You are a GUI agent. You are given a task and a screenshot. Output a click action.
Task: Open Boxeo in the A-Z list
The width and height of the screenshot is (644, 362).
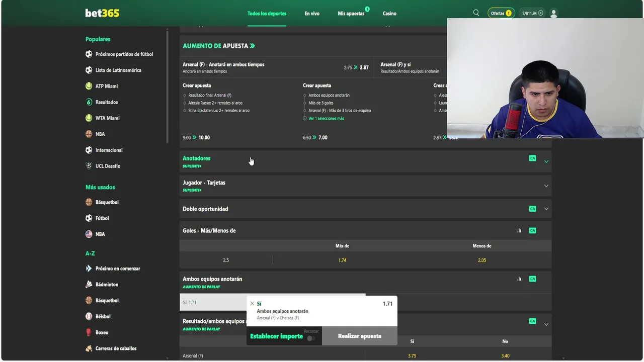102,332
